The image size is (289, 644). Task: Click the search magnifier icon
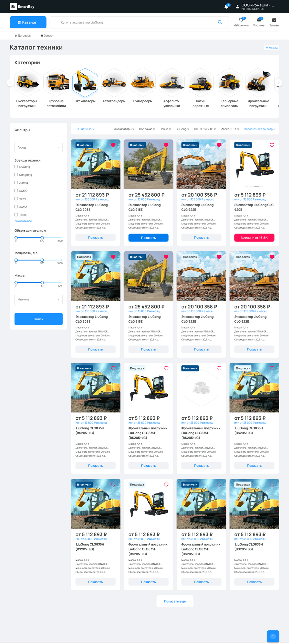coord(220,22)
